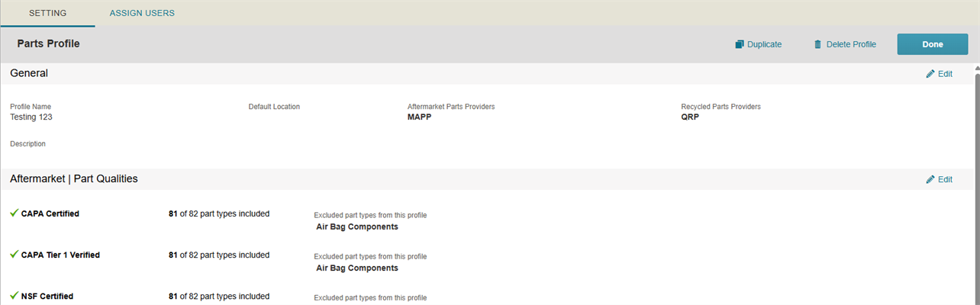
Task: Click the Duplicate profile icon
Action: pos(739,44)
